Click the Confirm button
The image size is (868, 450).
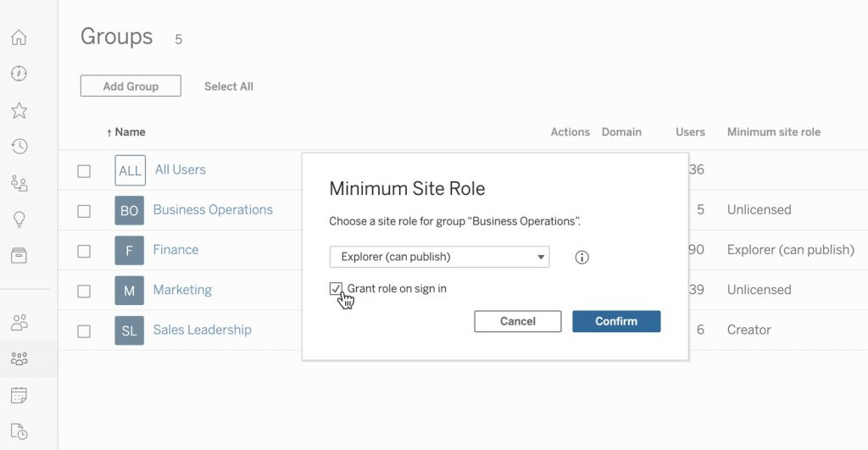click(x=616, y=321)
